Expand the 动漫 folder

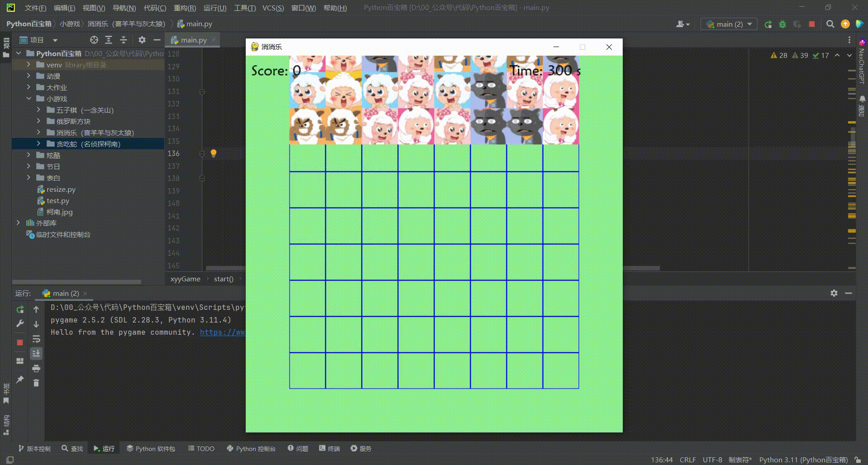29,76
